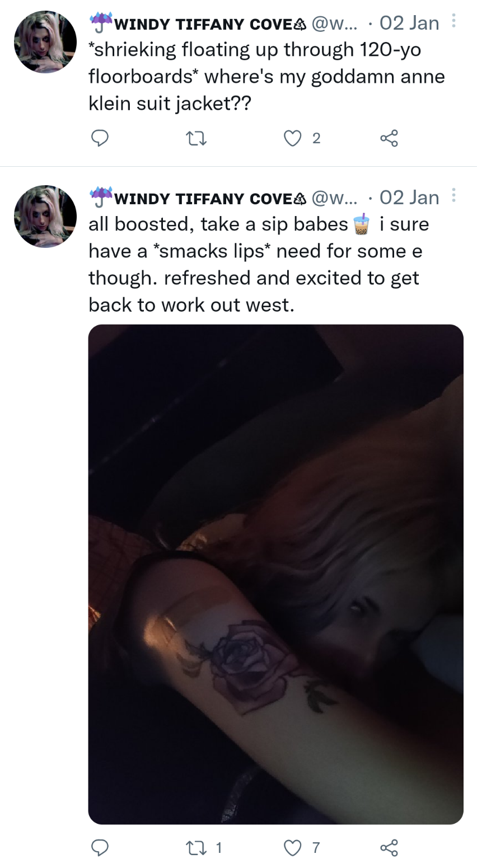Open the first tweet's three-dot menu
This screenshot has height=868, width=477.
tap(453, 21)
